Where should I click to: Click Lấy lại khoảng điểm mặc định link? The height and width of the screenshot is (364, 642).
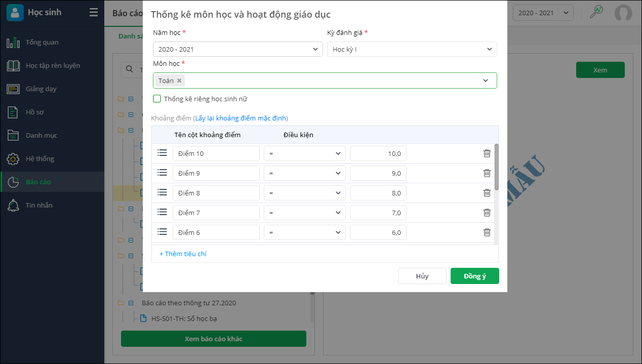241,118
